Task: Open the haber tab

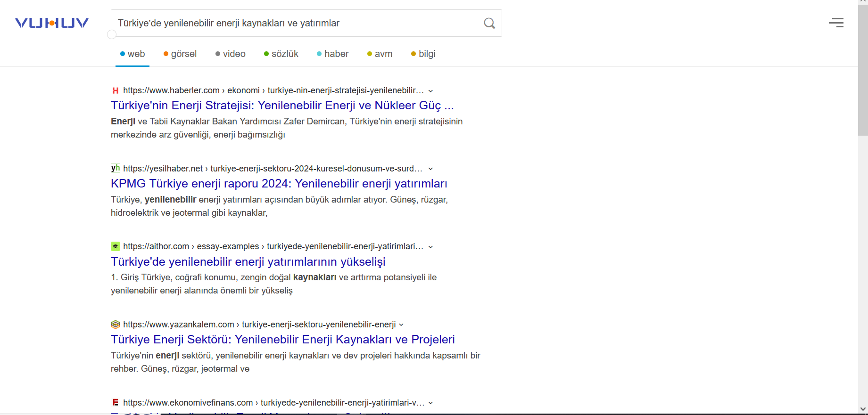Action: coord(333,54)
